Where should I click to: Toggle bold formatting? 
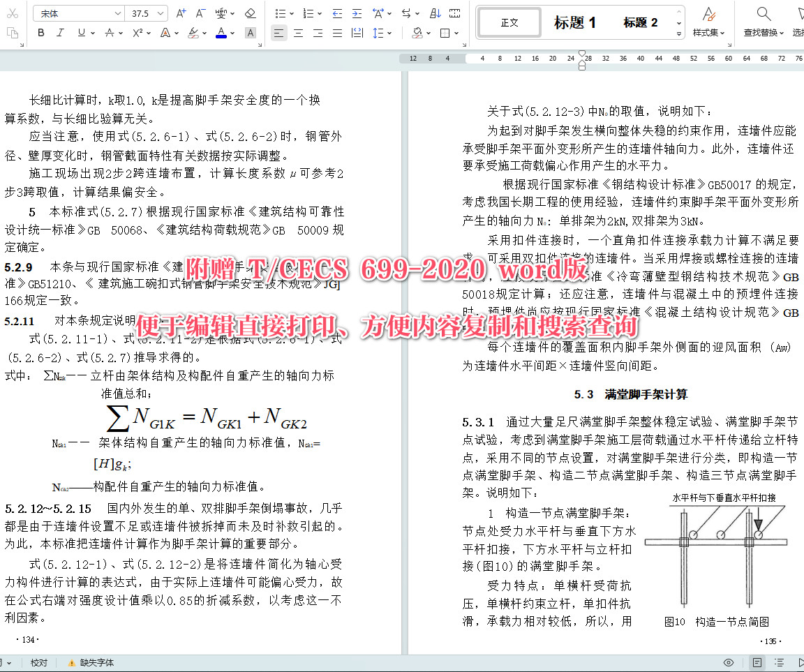point(40,33)
